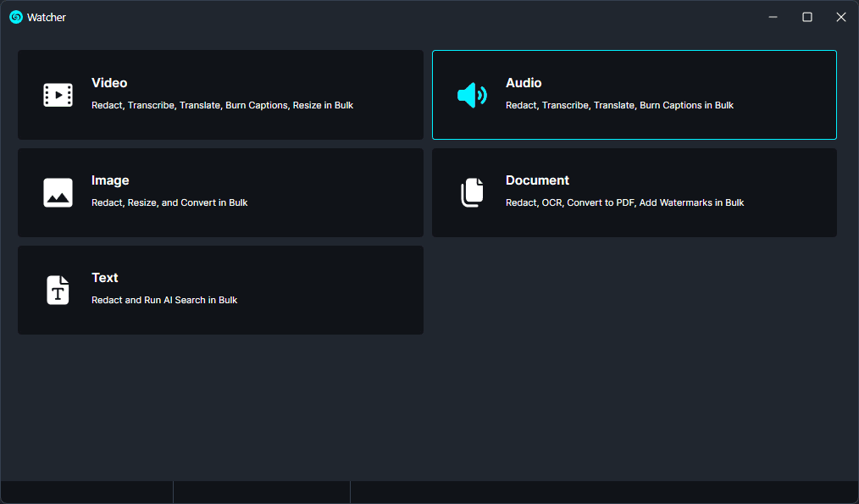Click Audio's "Redact, Transcribe, Translate" description
The image size is (859, 504).
point(619,105)
